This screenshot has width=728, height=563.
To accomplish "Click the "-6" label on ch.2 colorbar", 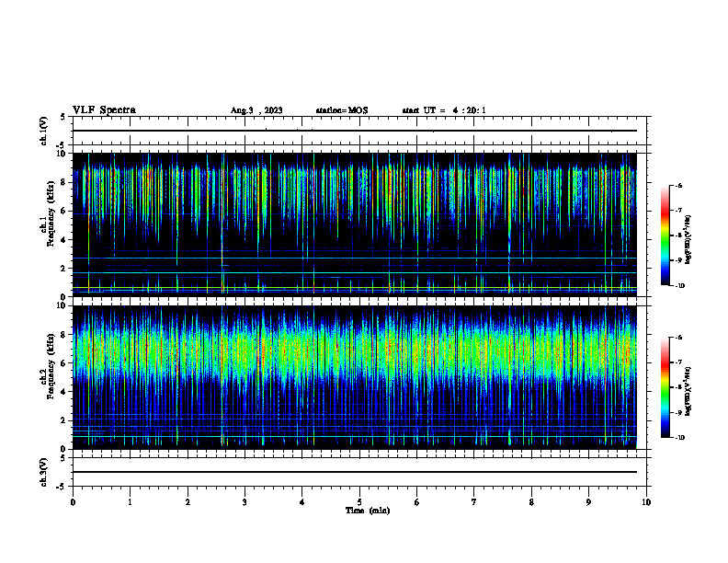I will pos(678,338).
